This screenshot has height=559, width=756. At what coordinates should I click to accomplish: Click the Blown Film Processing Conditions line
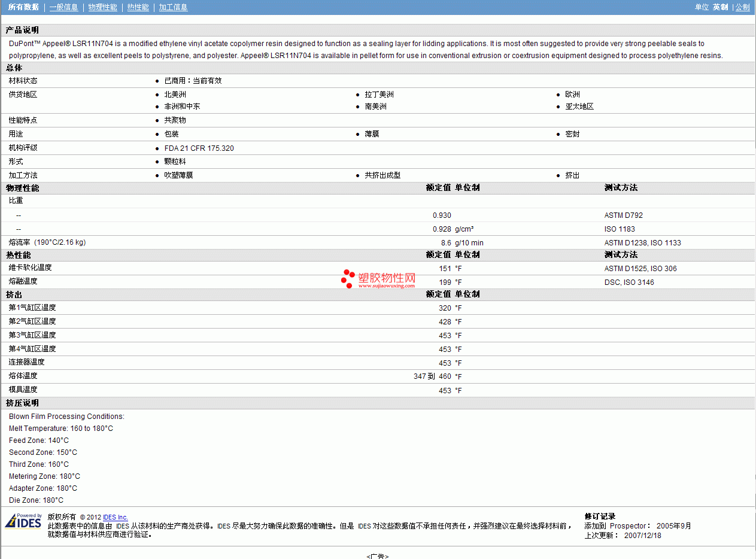66,417
